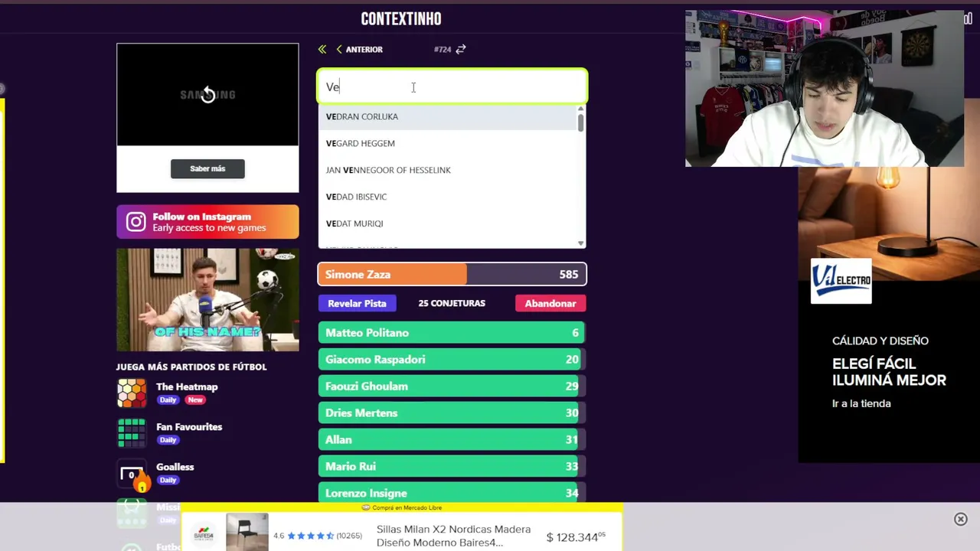The width and height of the screenshot is (980, 551).
Task: Open Fan Favourites game link
Action: (189, 426)
